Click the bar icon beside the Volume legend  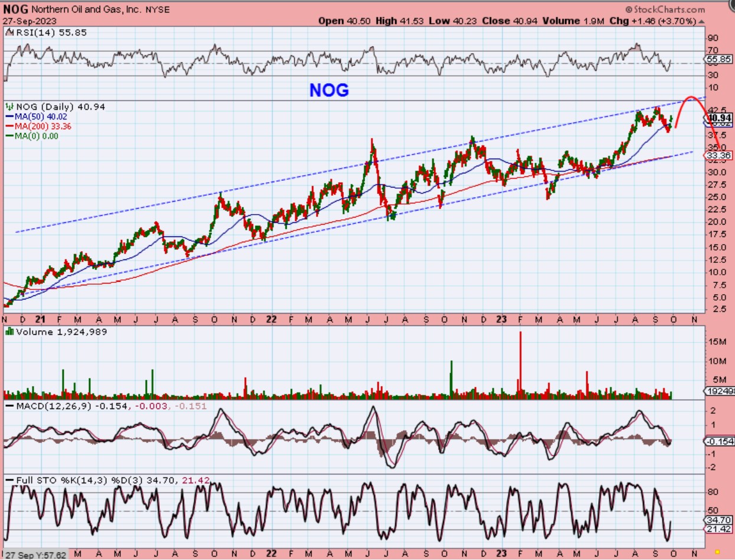[x=9, y=332]
